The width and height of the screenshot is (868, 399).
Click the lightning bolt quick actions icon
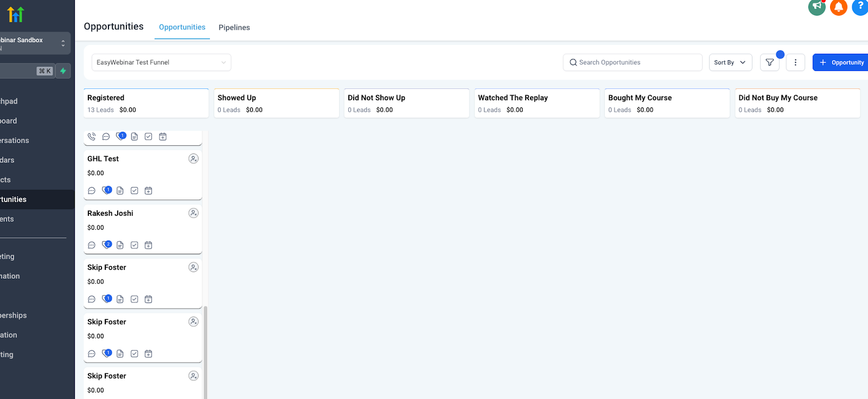(x=63, y=71)
